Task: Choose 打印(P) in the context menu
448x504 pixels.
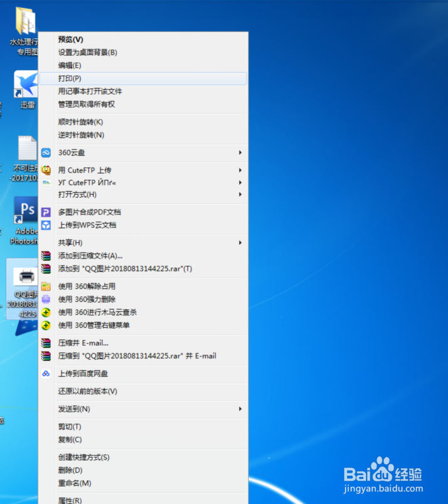Action: (143, 78)
